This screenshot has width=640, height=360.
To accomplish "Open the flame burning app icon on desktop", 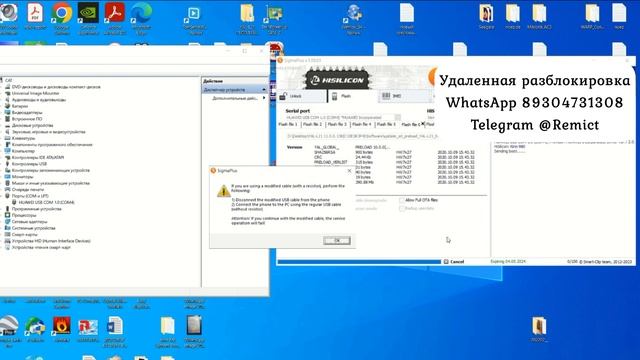I will tap(62, 327).
